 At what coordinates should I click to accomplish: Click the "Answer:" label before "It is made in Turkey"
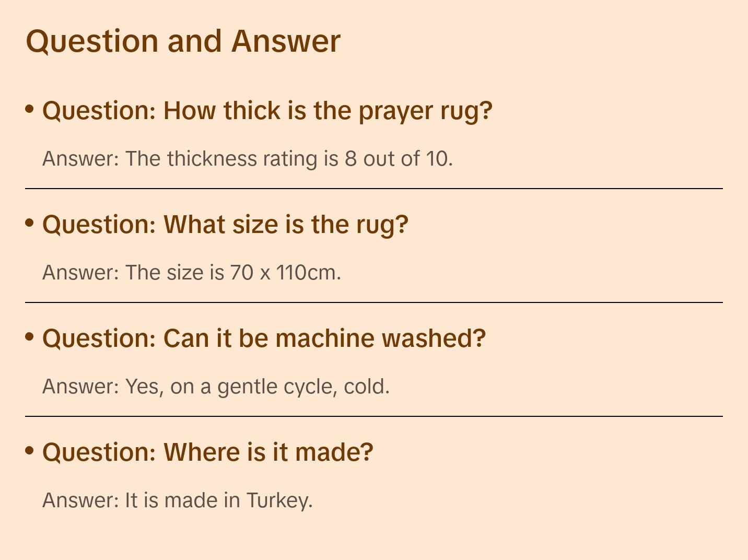(x=81, y=500)
